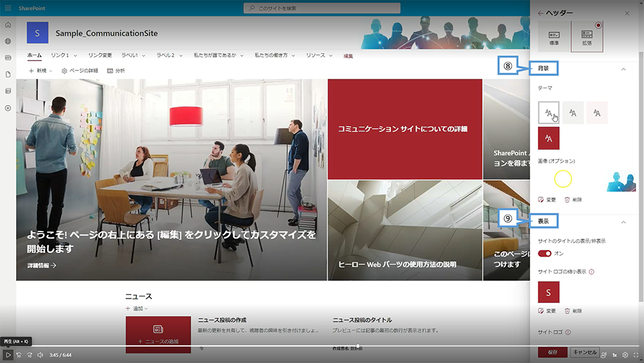Viewport: 644px width, 363px height.
Task: Click info icon beside サイト ロゴ
Action: click(568, 332)
